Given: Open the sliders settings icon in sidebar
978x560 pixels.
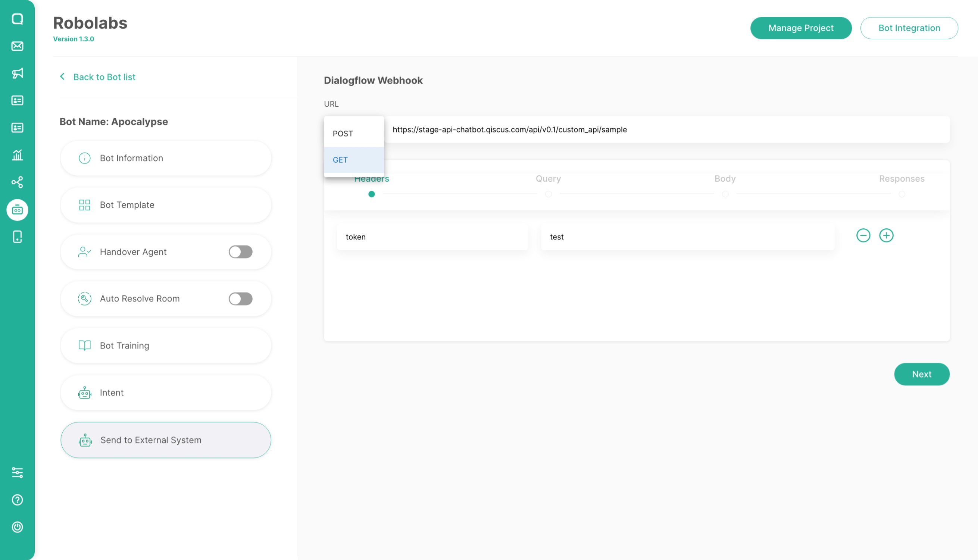Looking at the screenshot, I should pyautogui.click(x=17, y=472).
